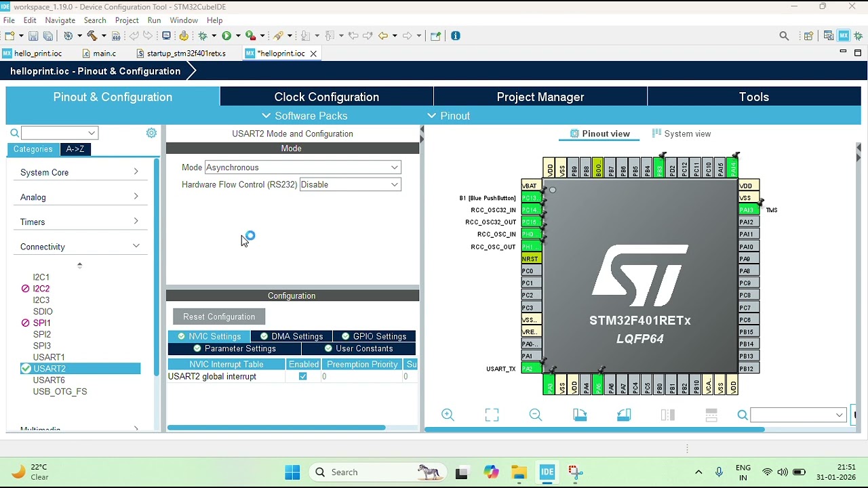
Task: Open the categories settings gear icon
Action: point(151,133)
